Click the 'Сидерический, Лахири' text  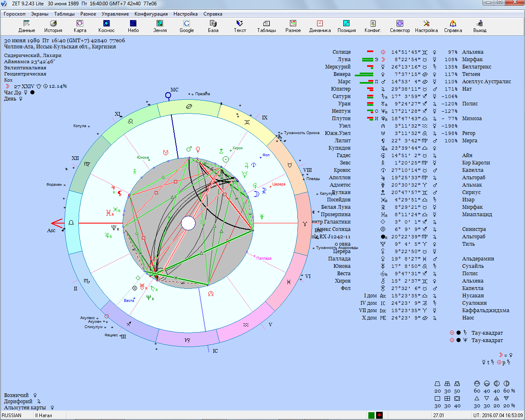[33, 55]
